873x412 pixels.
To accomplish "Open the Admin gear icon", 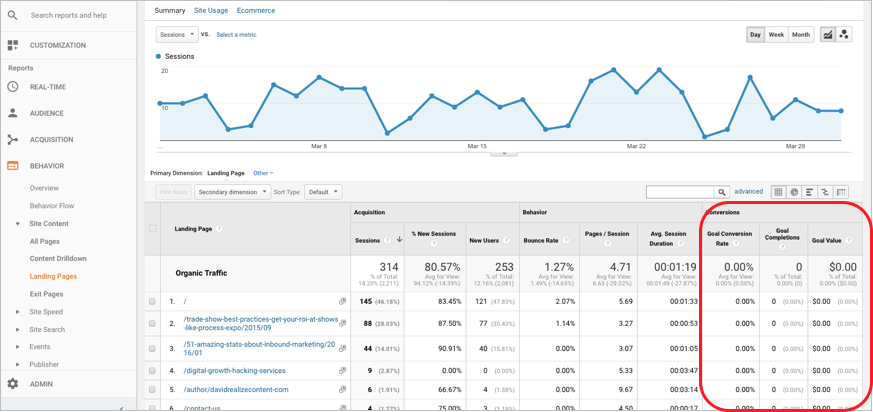I will click(x=13, y=384).
